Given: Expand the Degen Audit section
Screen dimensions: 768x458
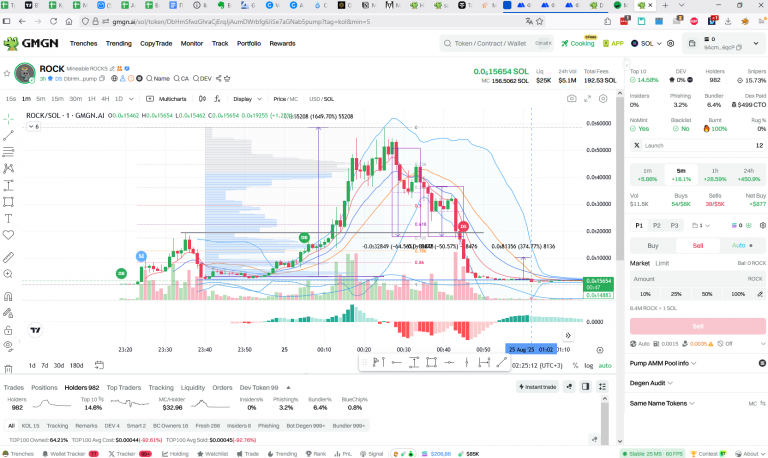Looking at the screenshot, I should tap(651, 383).
